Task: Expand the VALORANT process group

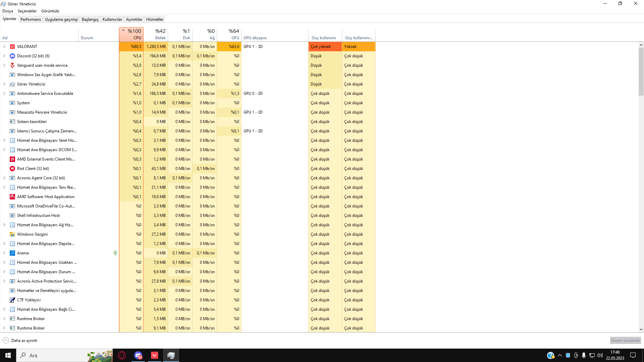Action: tap(4, 47)
